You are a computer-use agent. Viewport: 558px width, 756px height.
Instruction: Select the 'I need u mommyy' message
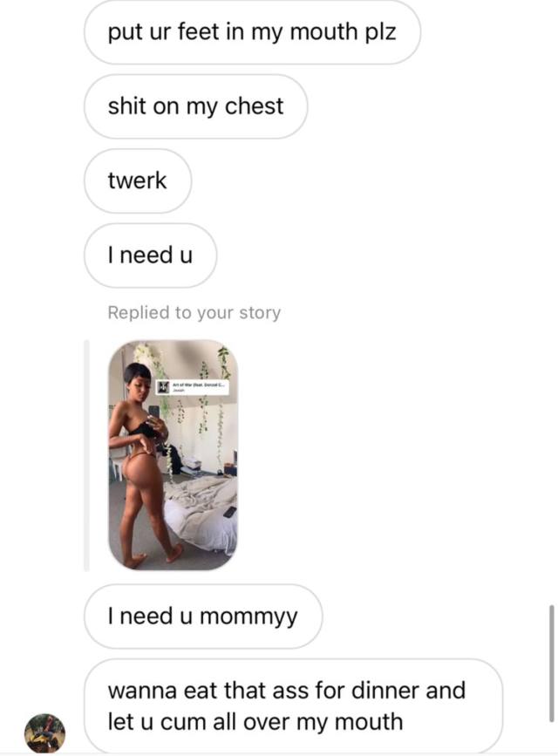point(203,616)
